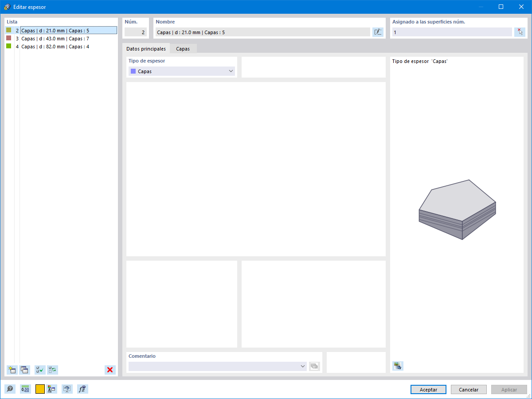Click the Núm. field showing 2
The image size is (532, 399).
coord(135,32)
